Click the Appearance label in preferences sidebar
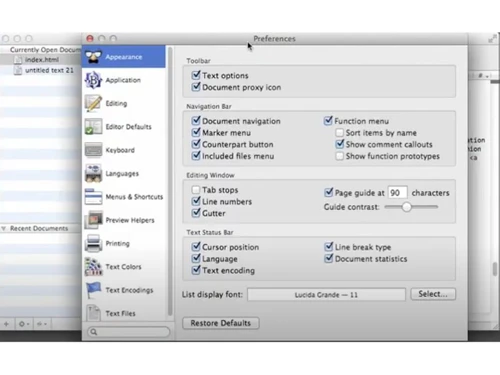The width and height of the screenshot is (500, 375). [x=124, y=57]
